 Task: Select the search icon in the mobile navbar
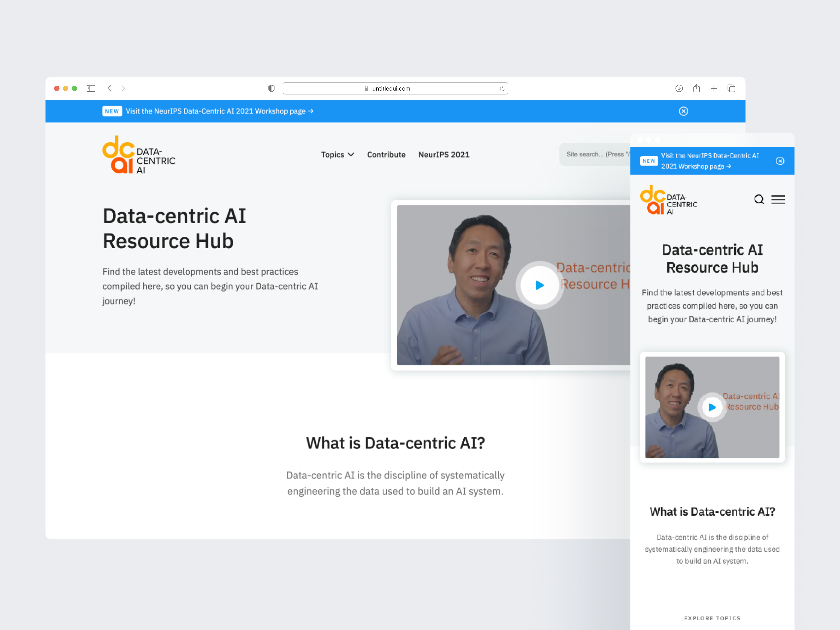(x=759, y=199)
